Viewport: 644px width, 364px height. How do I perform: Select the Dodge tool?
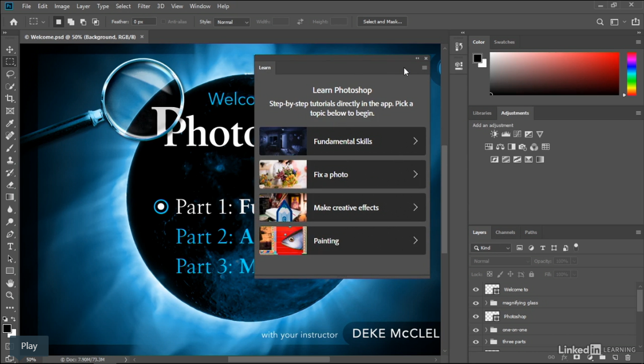[x=10, y=222]
